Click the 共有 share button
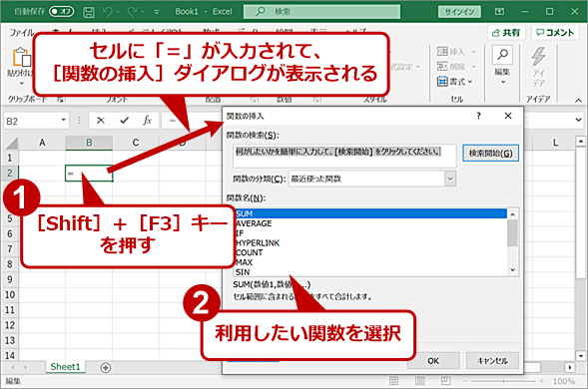The width and height of the screenshot is (588, 389). tap(506, 33)
